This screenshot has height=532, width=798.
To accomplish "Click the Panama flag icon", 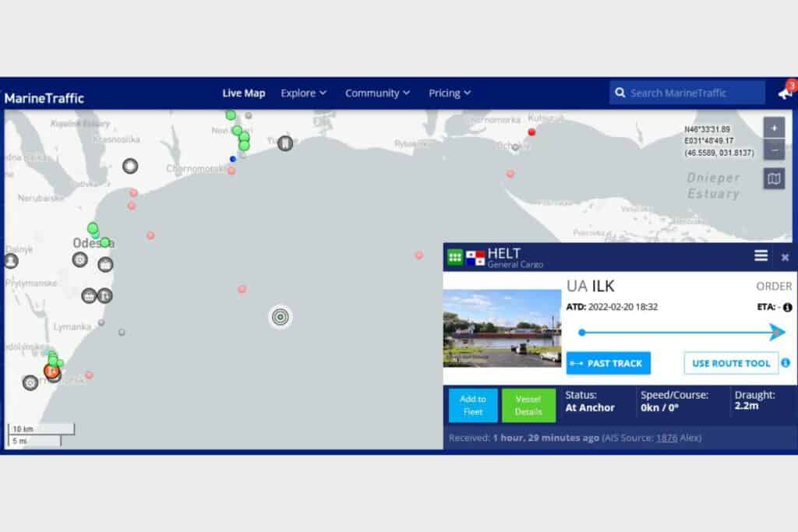I will pyautogui.click(x=475, y=258).
